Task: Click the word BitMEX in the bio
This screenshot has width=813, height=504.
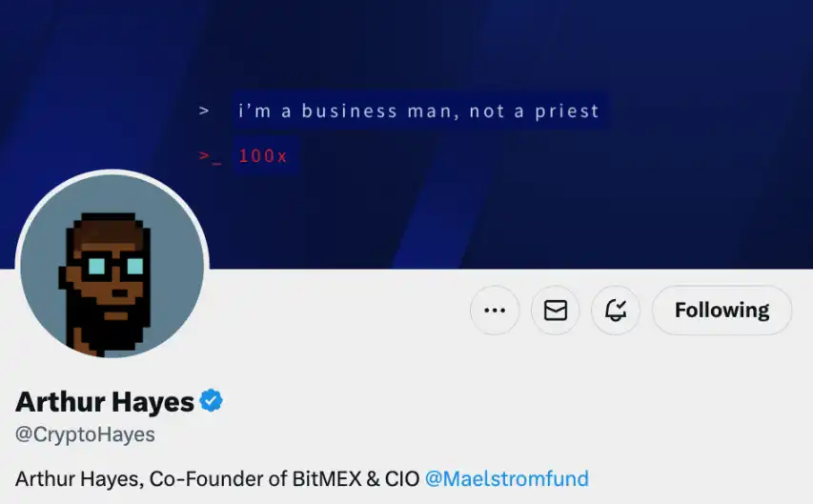Action: coord(326,478)
